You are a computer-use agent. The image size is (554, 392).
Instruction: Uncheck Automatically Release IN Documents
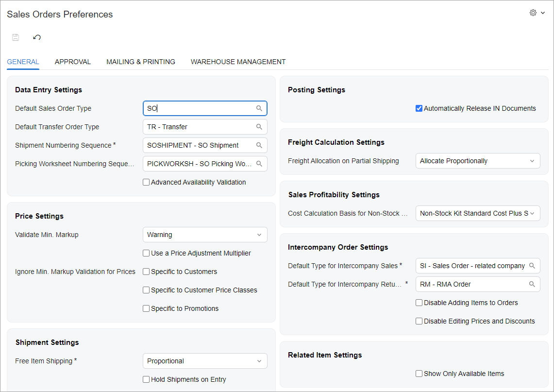pyautogui.click(x=419, y=108)
